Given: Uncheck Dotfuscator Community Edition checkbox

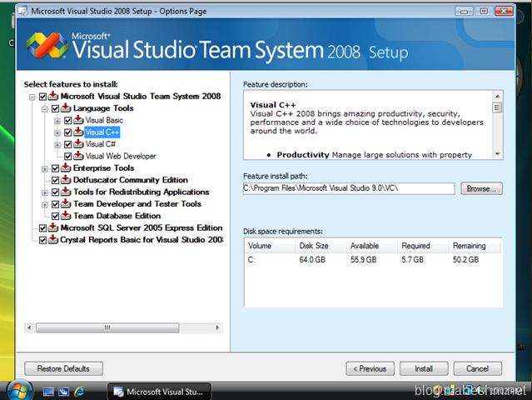Looking at the screenshot, I should pos(55,180).
